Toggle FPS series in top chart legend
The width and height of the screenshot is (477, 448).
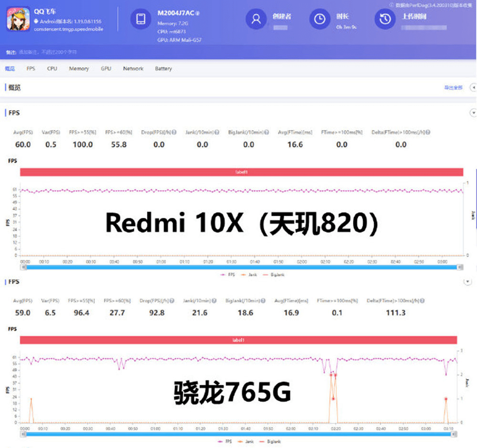click(228, 275)
